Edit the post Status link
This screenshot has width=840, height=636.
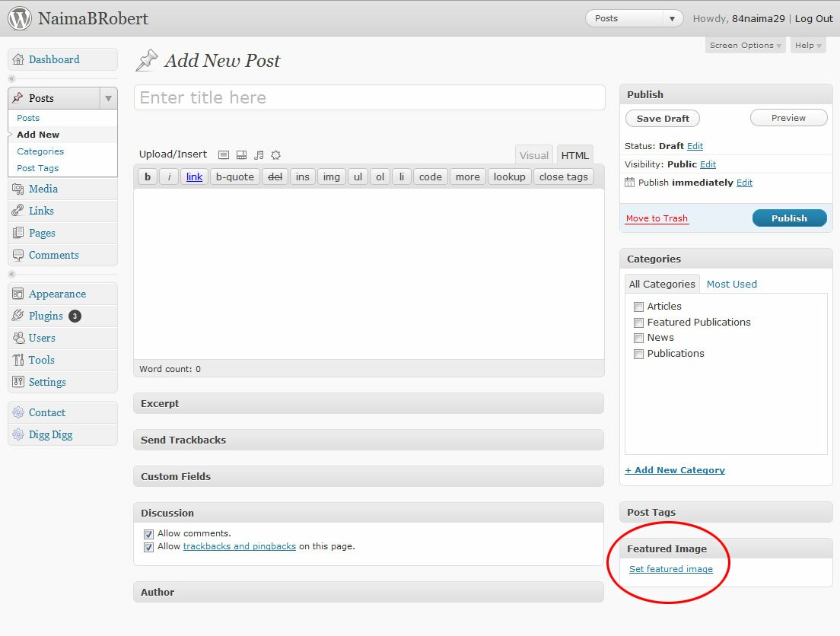[x=695, y=146]
